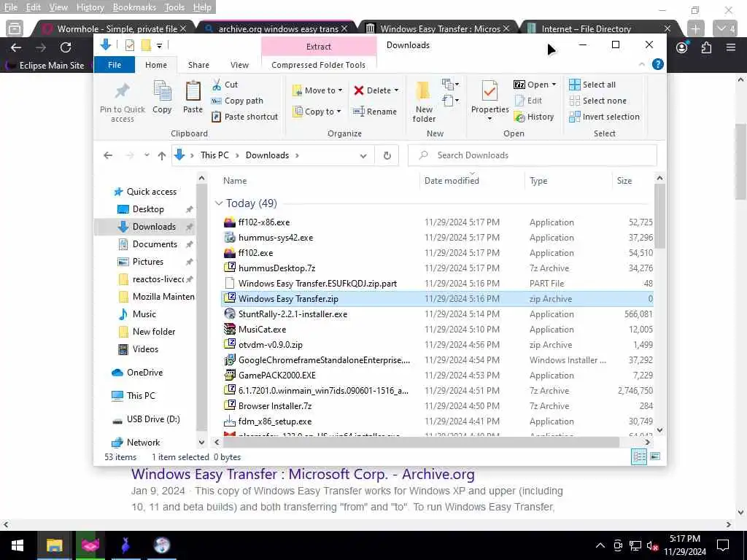Open File Explorer from taskbar

[54, 545]
